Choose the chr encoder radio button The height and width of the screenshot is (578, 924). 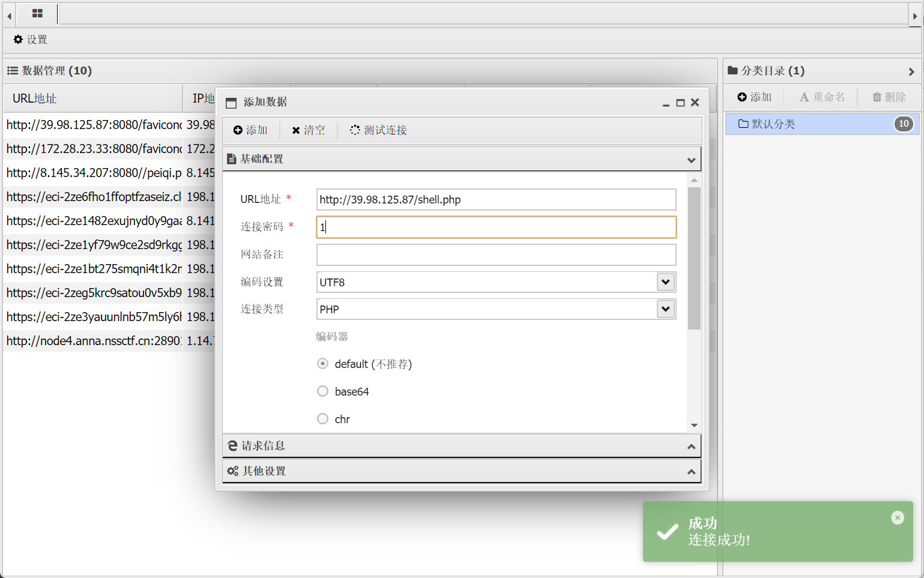point(323,419)
